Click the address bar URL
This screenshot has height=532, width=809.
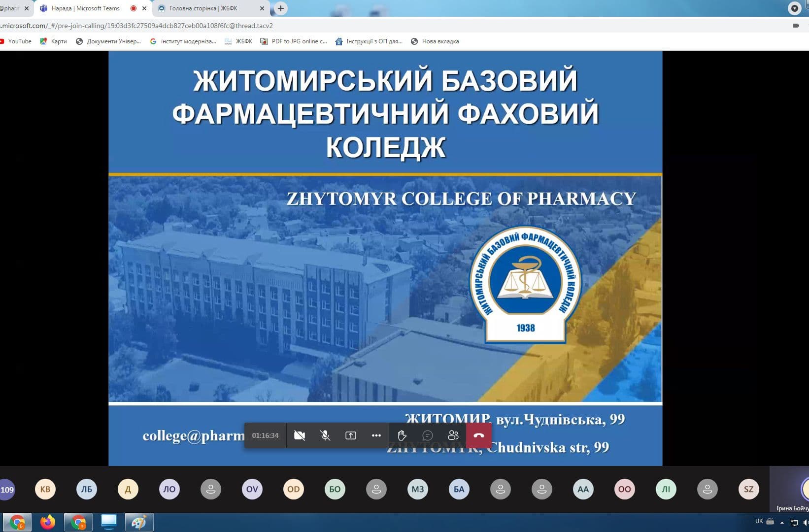tap(136, 26)
